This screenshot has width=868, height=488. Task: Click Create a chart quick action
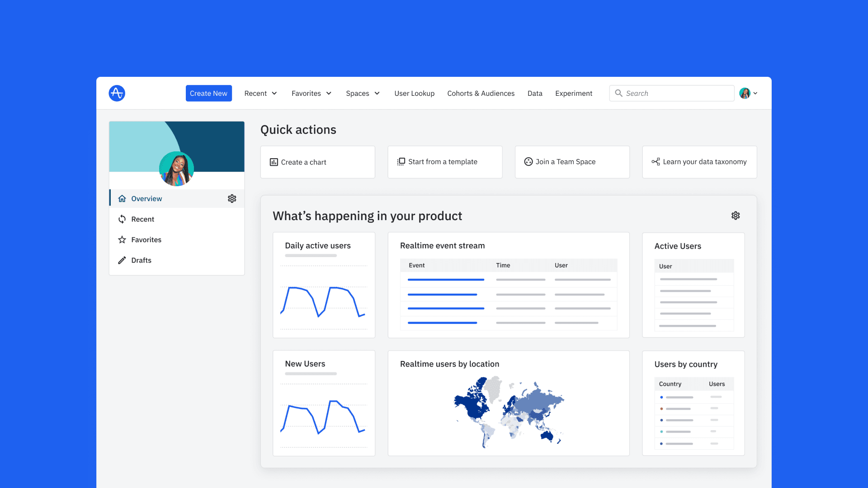click(x=317, y=162)
